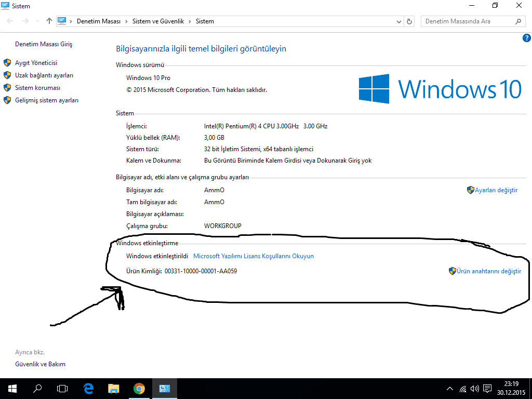The image size is (532, 399).
Task: Click the Up arrow navigation button
Action: pyautogui.click(x=49, y=21)
